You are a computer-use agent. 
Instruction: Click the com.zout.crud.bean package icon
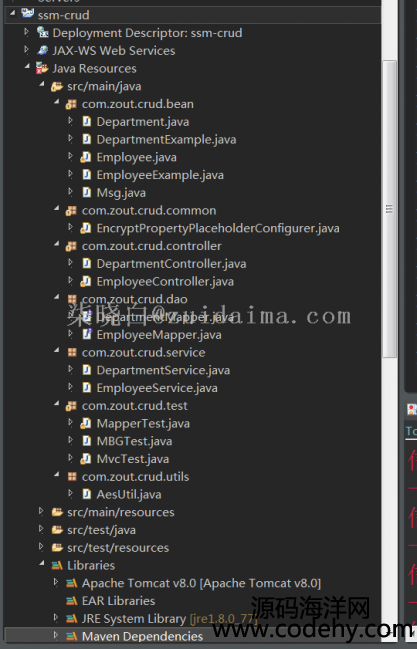tap(71, 104)
